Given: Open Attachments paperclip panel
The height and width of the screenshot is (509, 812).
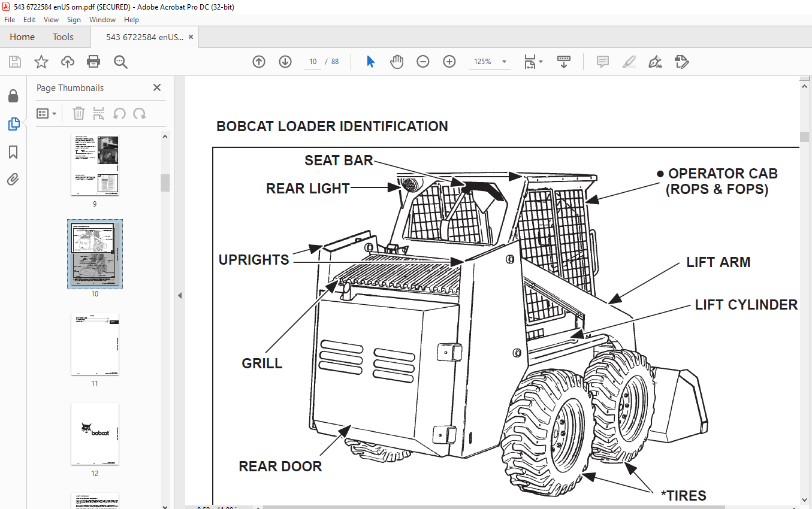Looking at the screenshot, I should click(x=13, y=180).
